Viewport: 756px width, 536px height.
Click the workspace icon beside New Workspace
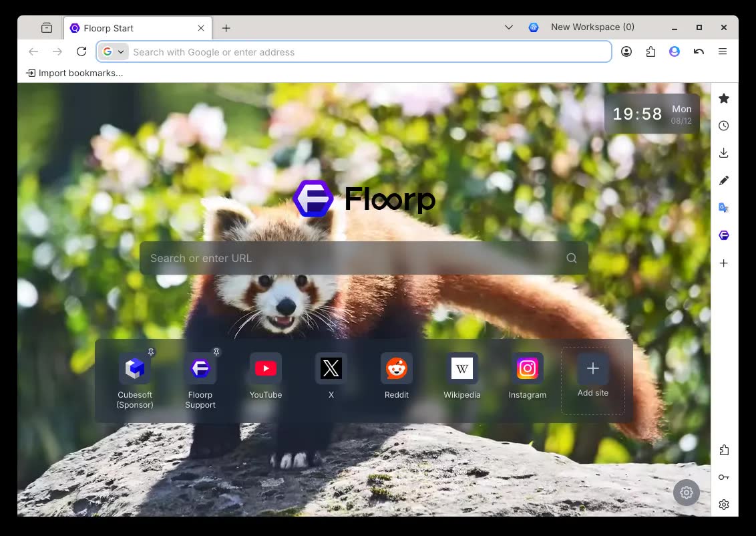pos(533,27)
